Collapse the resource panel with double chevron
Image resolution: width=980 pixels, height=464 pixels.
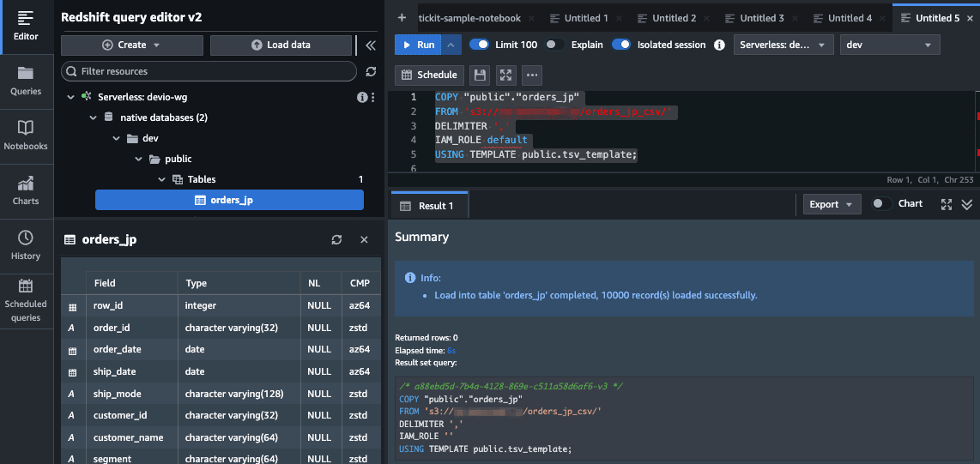point(371,45)
